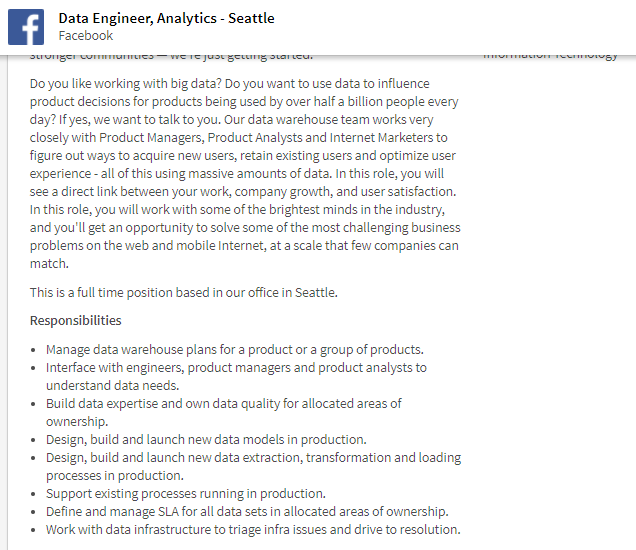Click the Facebook company name under the title

click(86, 35)
